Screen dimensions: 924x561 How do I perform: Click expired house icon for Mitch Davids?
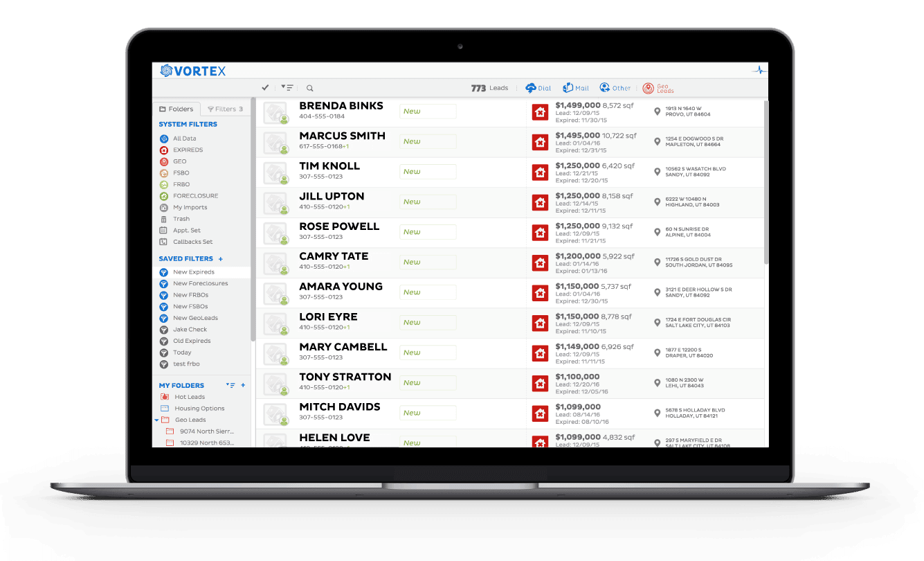tap(540, 413)
